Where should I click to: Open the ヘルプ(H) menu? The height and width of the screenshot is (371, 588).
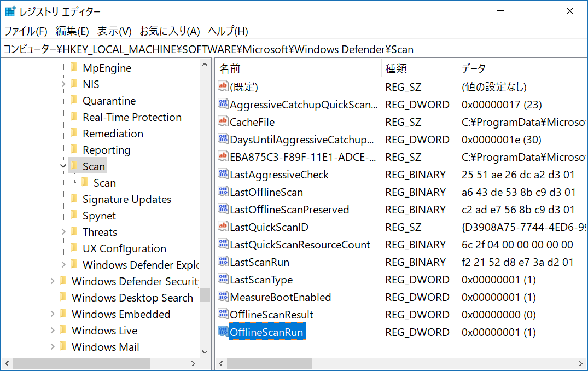click(x=228, y=31)
